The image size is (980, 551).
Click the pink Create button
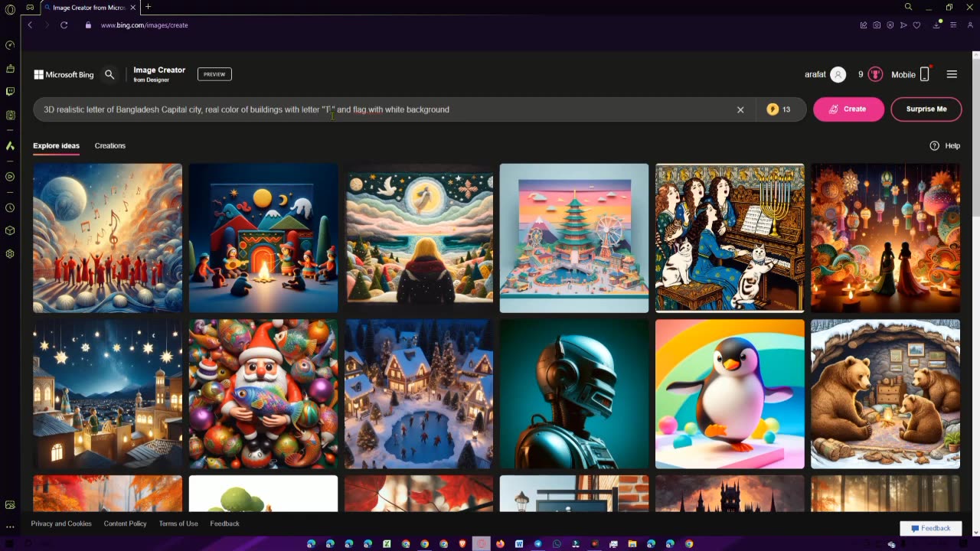[x=848, y=109]
